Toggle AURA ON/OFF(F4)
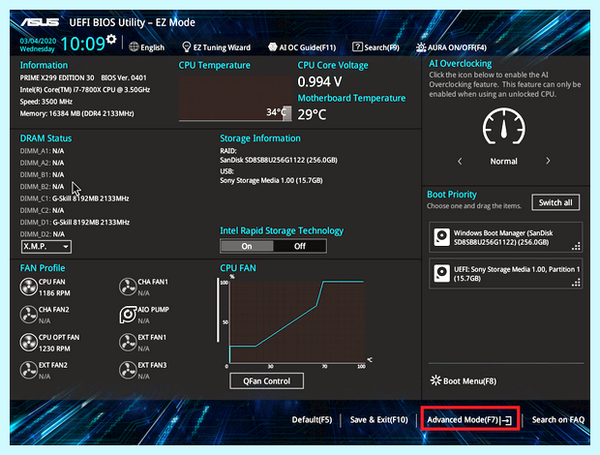 (452, 47)
